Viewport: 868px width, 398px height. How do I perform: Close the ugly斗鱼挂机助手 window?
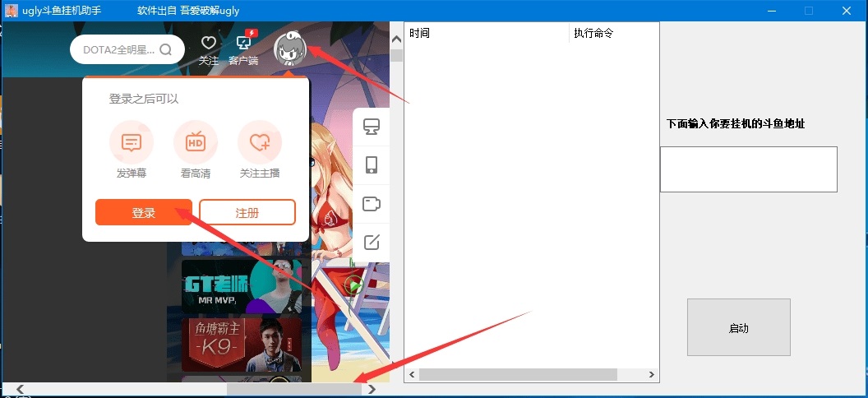tap(847, 11)
